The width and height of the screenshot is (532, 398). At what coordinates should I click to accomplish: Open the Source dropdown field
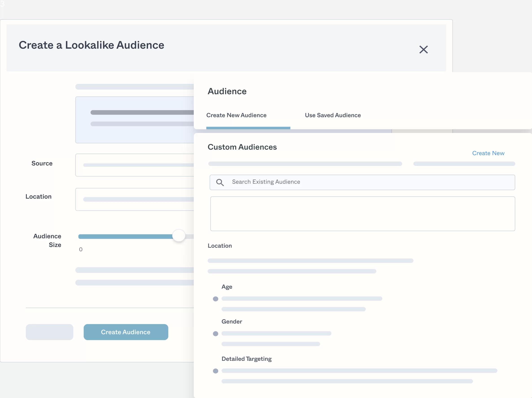[x=135, y=165]
